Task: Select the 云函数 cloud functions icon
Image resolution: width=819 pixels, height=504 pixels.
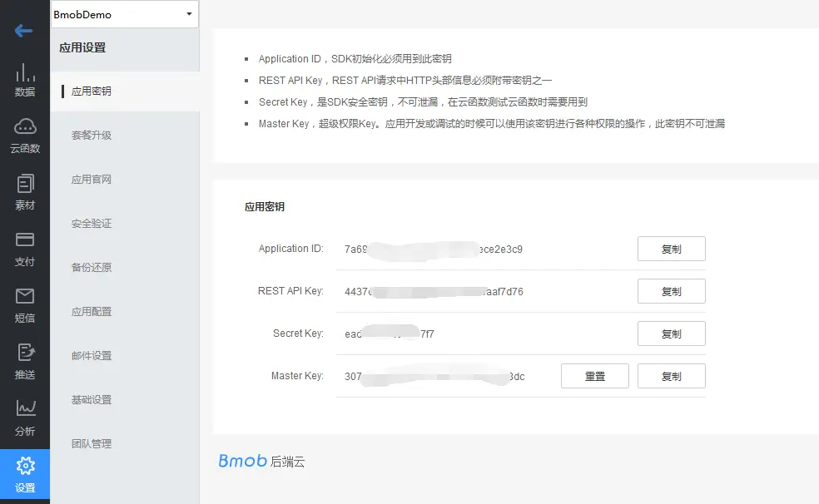Action: click(x=25, y=135)
